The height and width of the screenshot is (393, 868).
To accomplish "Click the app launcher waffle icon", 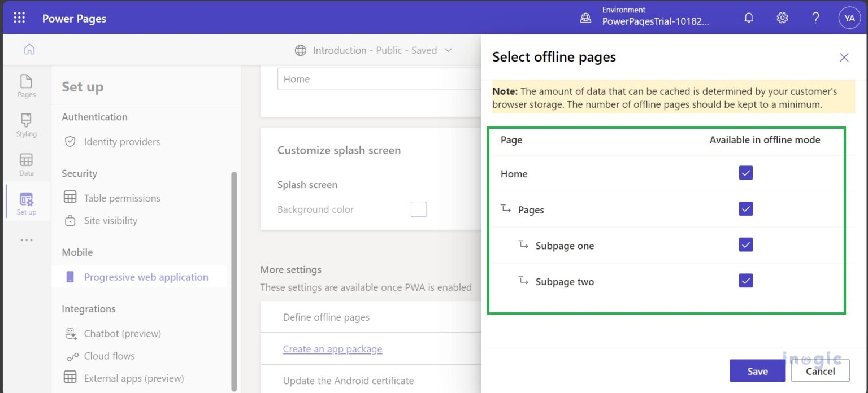I will pyautogui.click(x=19, y=18).
